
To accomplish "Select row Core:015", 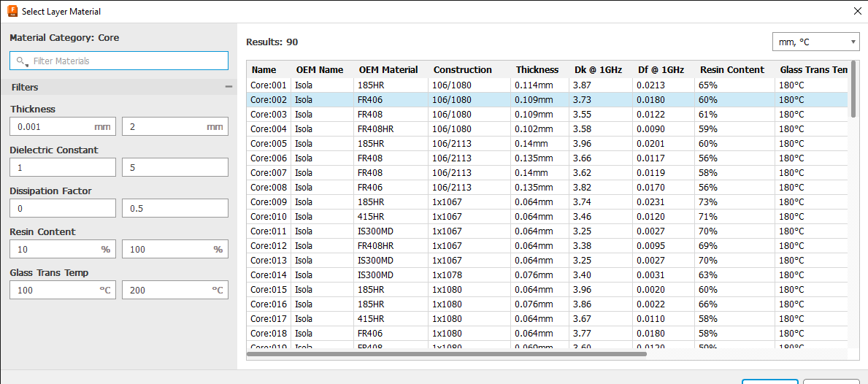I will click(547, 289).
